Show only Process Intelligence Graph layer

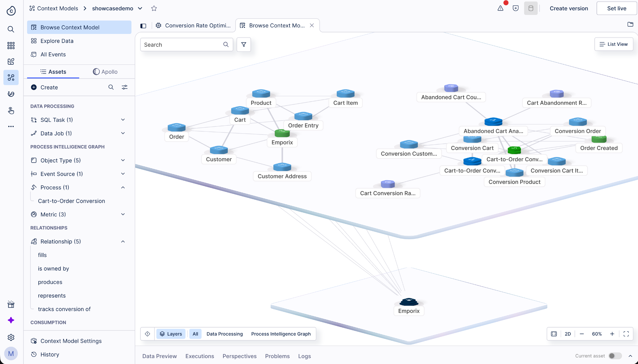(x=281, y=334)
